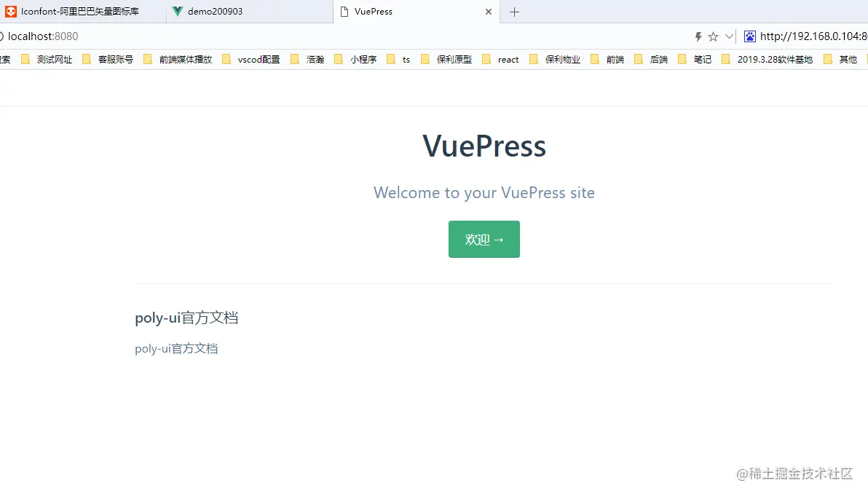Screen dimensions: 868x496
Task: Switch to the demo200903 tab
Action: click(x=250, y=12)
